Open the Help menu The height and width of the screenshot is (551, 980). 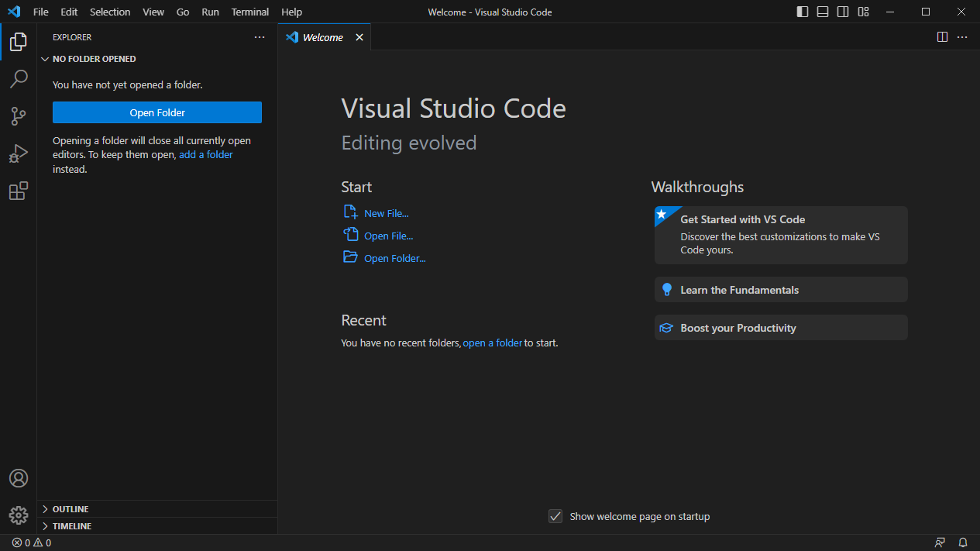pos(292,12)
